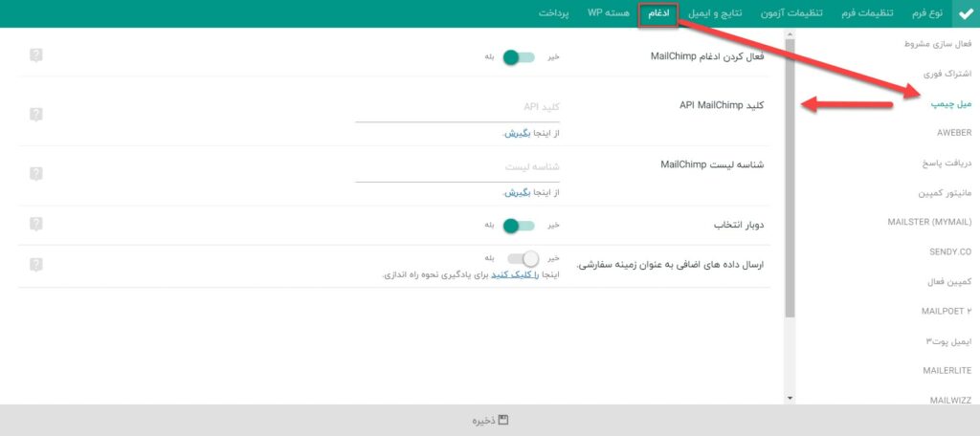
Task: Open help icon for list ID row
Action: point(36,174)
